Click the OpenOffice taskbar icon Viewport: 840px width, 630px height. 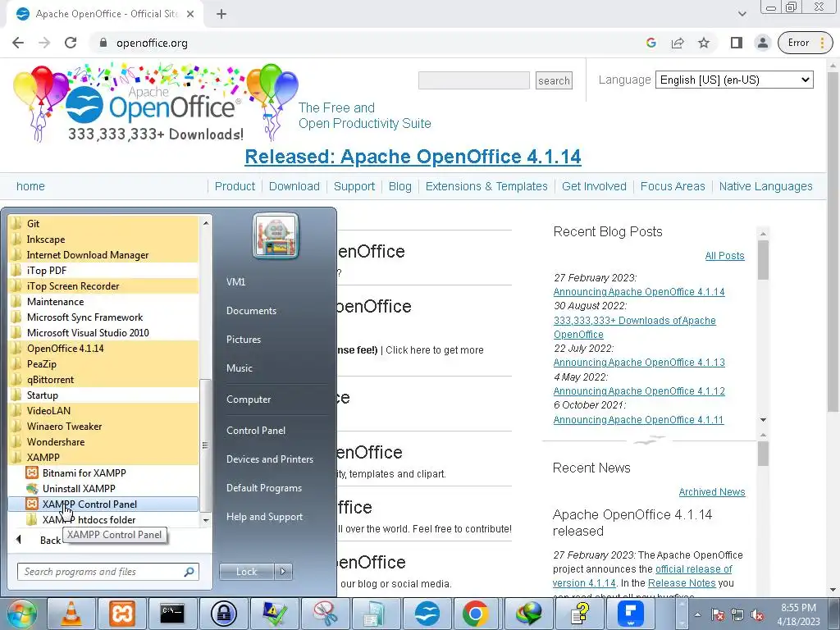[427, 614]
